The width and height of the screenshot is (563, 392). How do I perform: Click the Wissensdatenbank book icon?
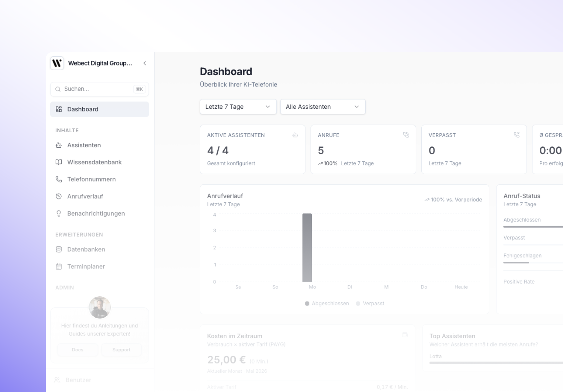[x=59, y=162]
